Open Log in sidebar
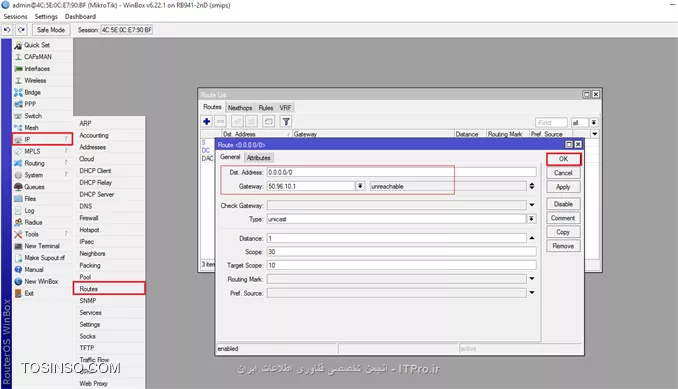 click(x=42, y=210)
